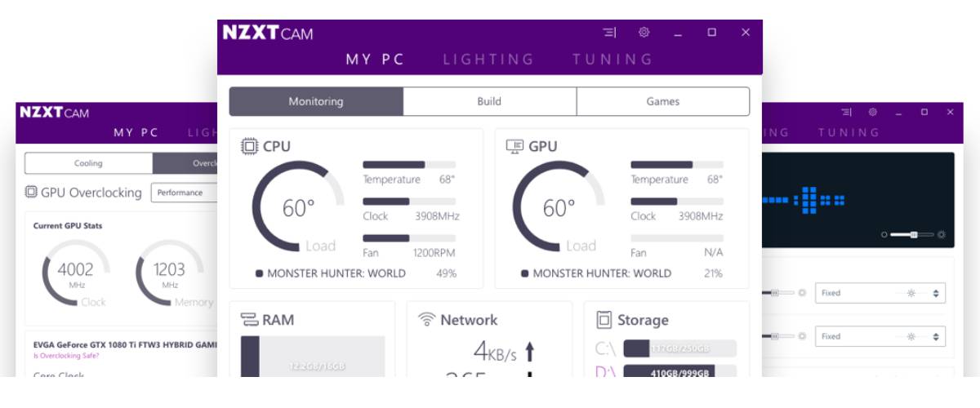980x408 pixels.
Task: Open MY PC section in main window
Action: (375, 60)
